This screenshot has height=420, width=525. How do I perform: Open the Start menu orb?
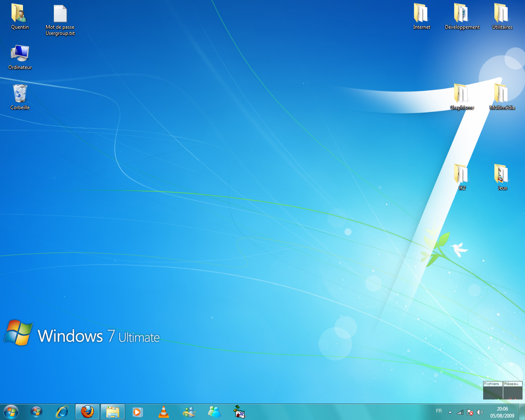[11, 412]
